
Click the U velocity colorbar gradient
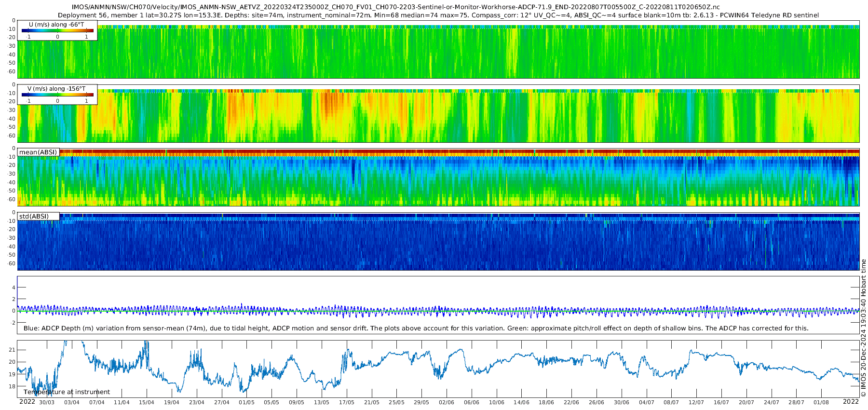(57, 31)
